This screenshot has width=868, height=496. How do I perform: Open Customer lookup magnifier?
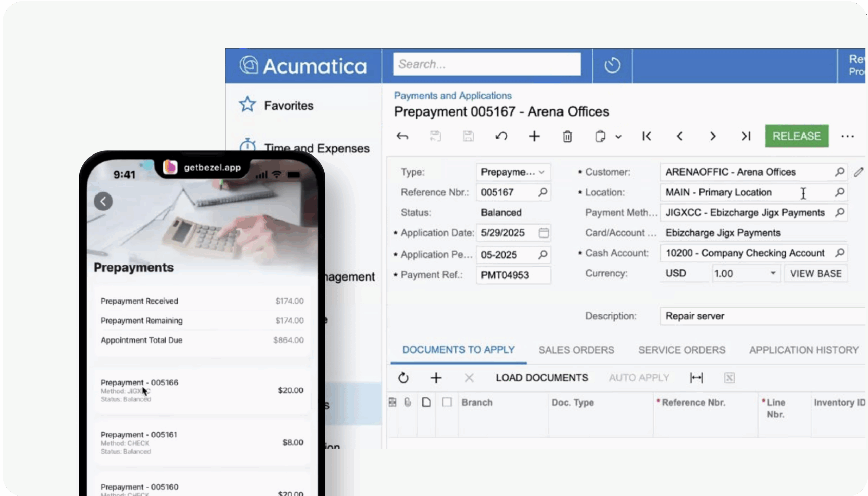point(840,172)
